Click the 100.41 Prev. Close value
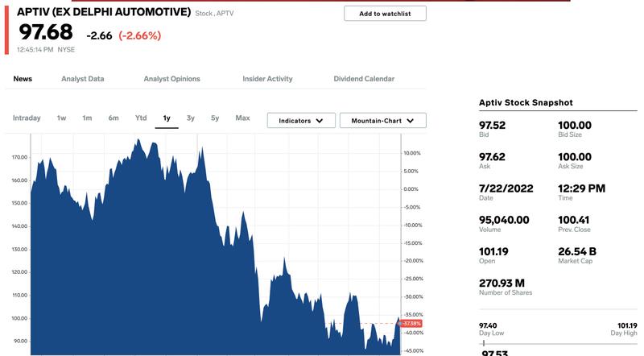 click(573, 220)
